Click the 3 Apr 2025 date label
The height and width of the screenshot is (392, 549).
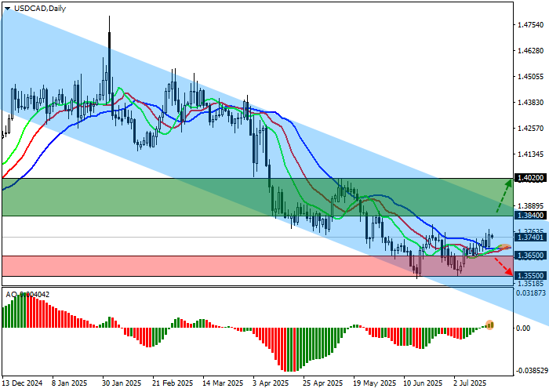271,383
